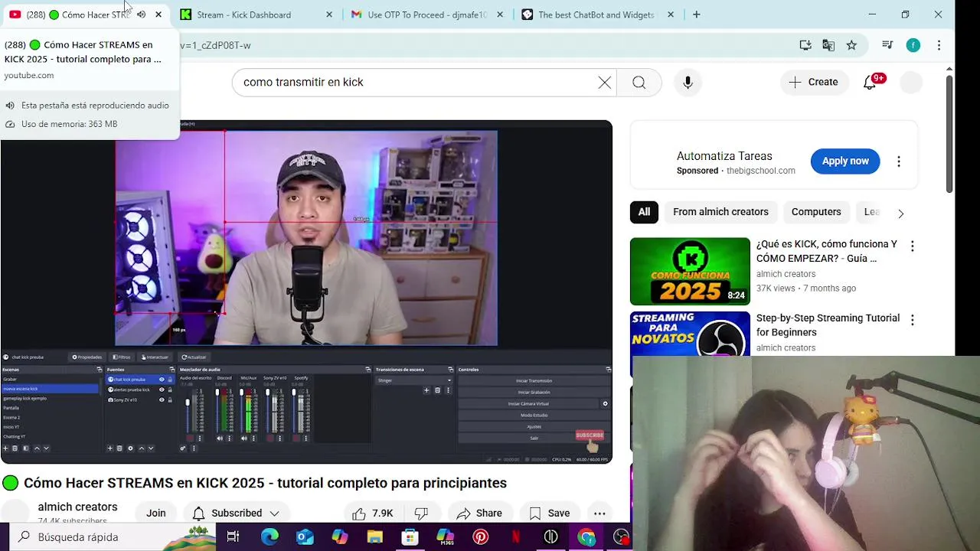Open YouTube account avatar menu

tap(911, 82)
